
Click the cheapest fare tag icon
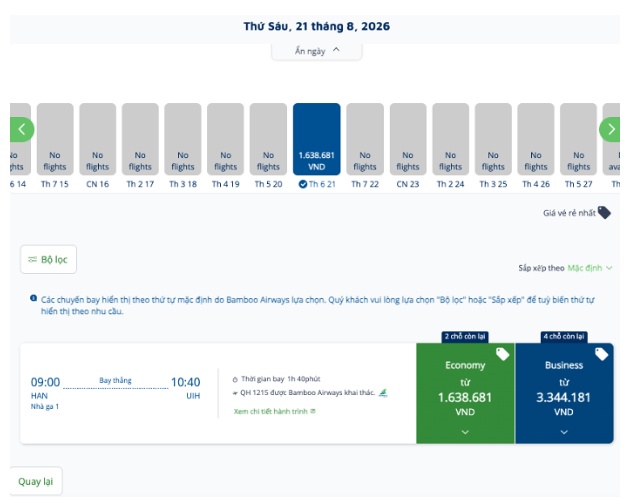pos(604,213)
